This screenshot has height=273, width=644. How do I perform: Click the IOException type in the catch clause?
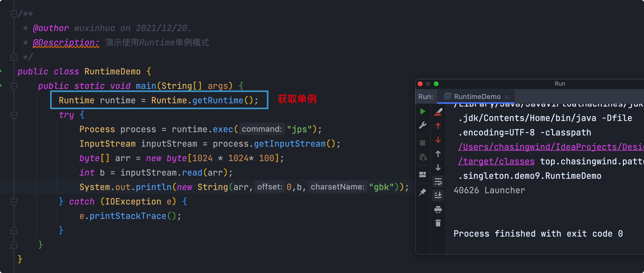pos(133,202)
